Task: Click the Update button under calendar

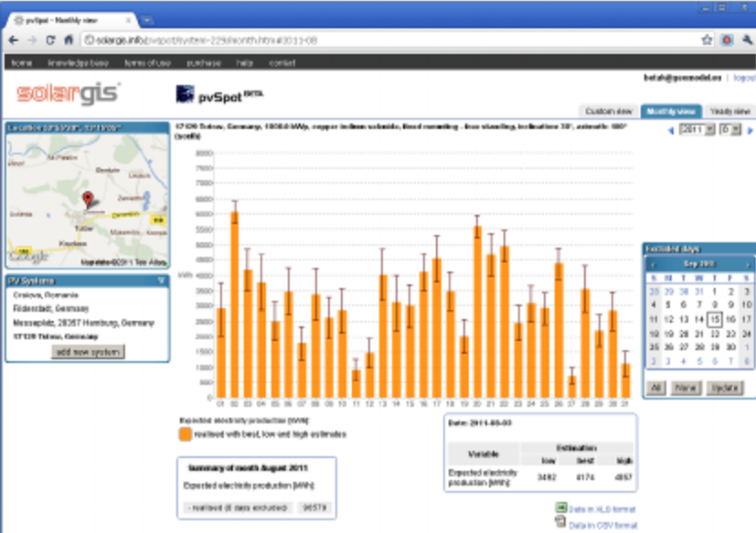Action: click(725, 388)
